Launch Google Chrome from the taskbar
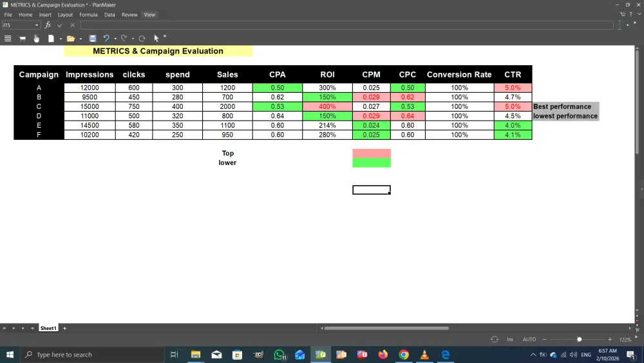The image size is (644, 363). coord(404,355)
